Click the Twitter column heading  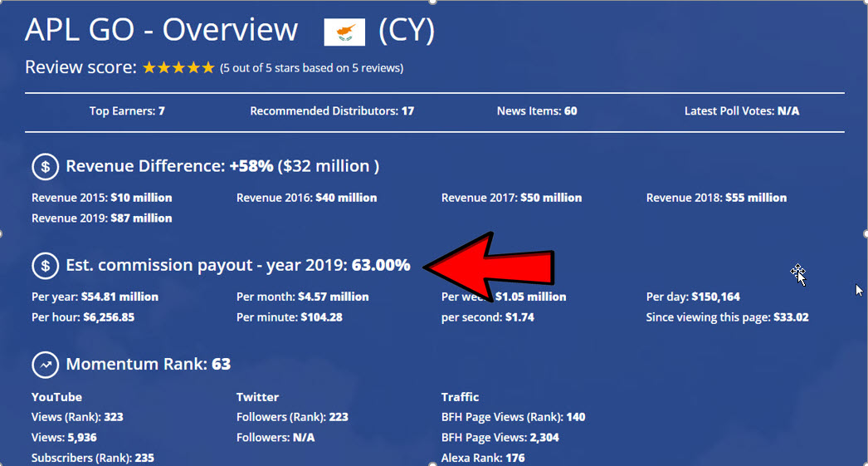(x=257, y=397)
